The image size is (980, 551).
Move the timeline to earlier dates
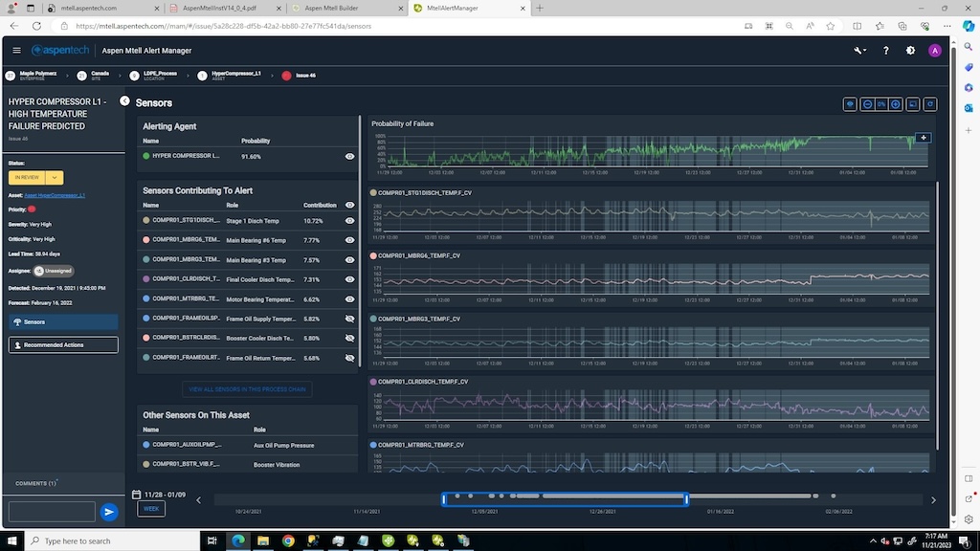[x=199, y=499]
